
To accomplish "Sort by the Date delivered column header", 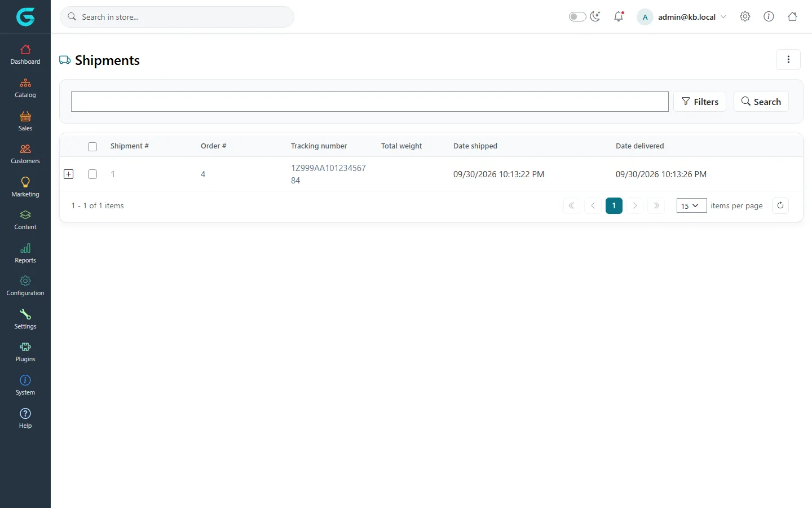I will coord(640,146).
